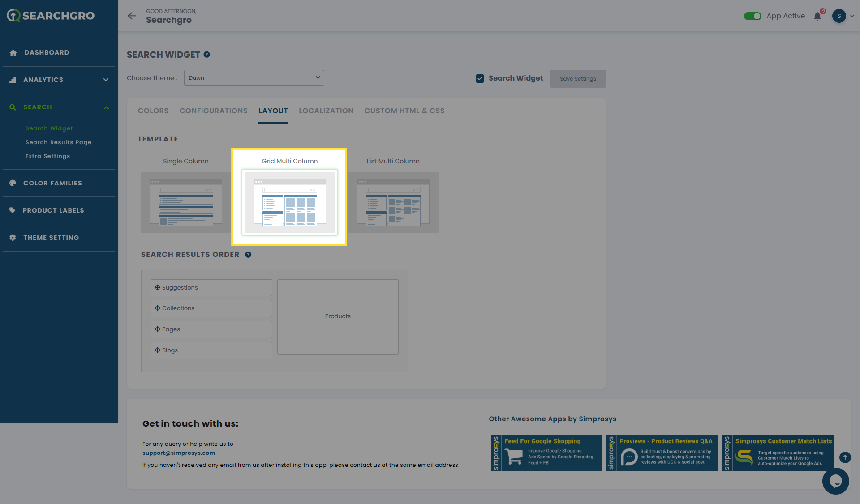The height and width of the screenshot is (504, 860).
Task: Open the Choose Theme dropdown
Action: pos(254,78)
